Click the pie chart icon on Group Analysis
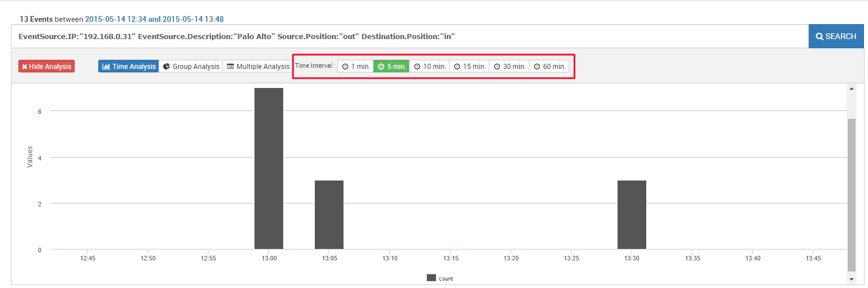The height and width of the screenshot is (288, 868). coord(167,67)
